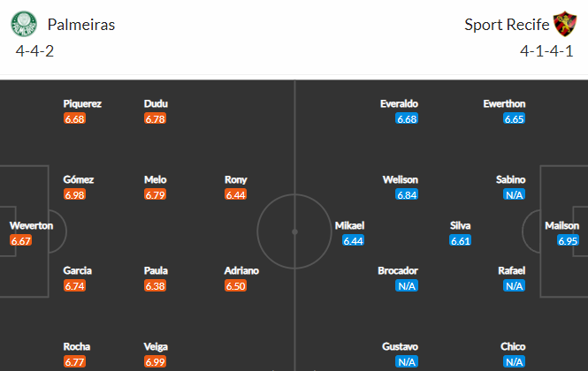Click Silva's 6.61 rating badge
The image size is (588, 371).
[x=460, y=240]
